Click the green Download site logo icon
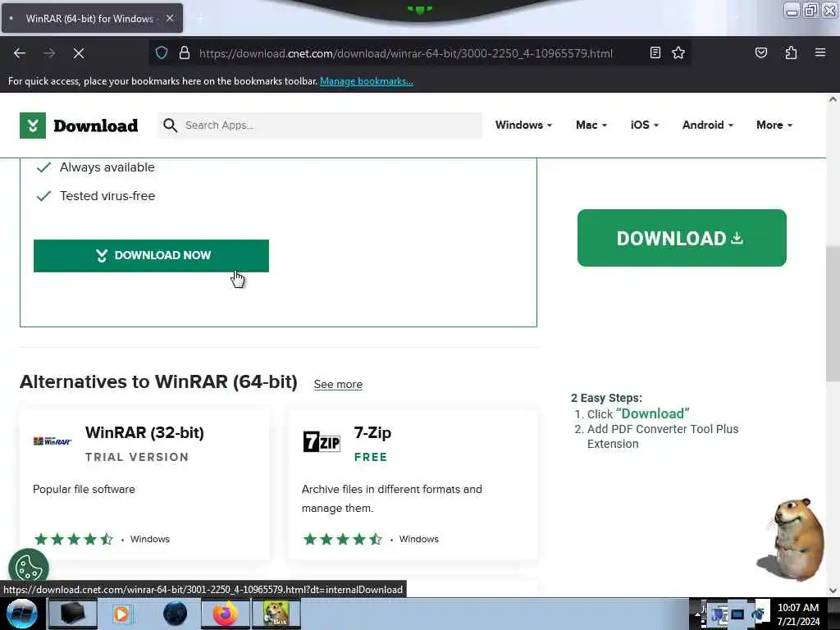This screenshot has width=840, height=630. coord(33,126)
